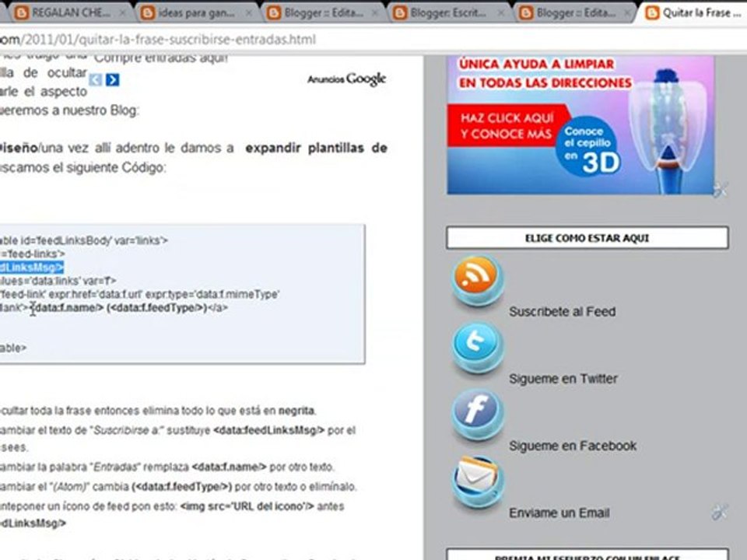Click bold text 'expandir plantillas de'
Viewport: 747px width, 560px height.
pos(316,148)
